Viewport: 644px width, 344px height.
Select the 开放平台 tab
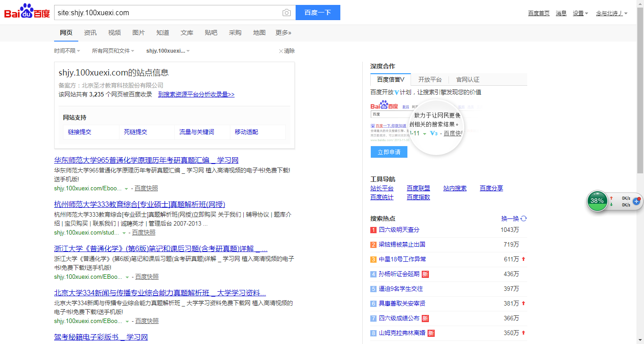coord(430,80)
